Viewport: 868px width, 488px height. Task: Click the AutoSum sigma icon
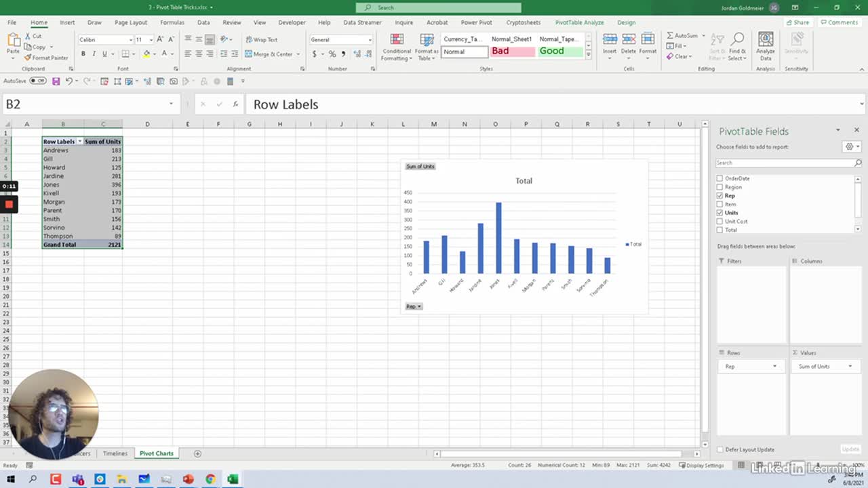coord(670,35)
